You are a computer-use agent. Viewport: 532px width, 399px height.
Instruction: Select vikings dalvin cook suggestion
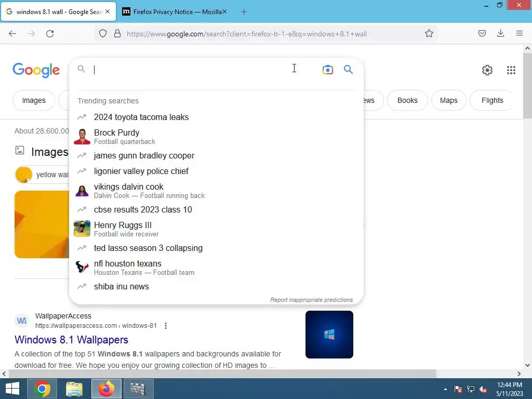coord(216,191)
